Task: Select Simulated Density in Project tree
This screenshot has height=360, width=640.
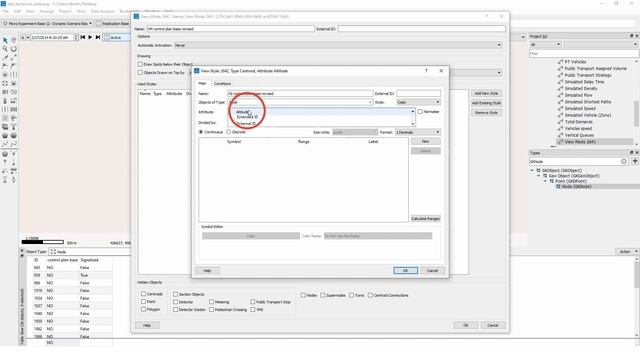Action: pos(581,88)
